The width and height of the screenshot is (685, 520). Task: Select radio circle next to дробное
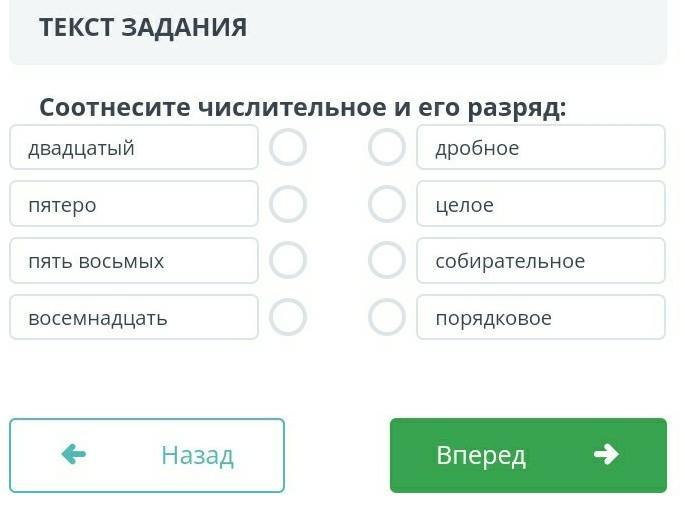click(x=387, y=148)
